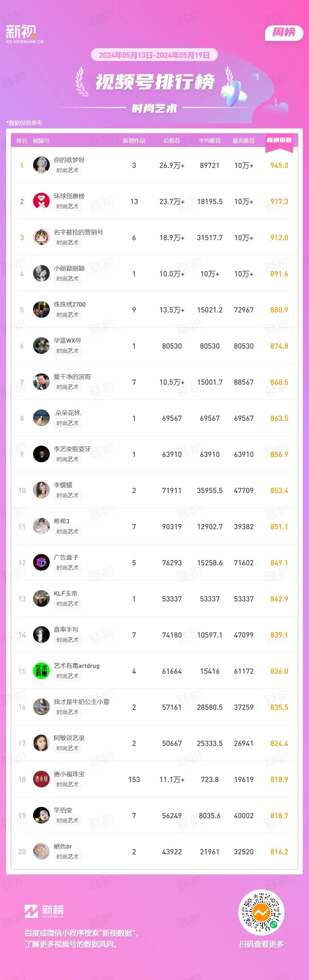The image size is (309, 980).
Task: Click the 总推荐 column header
Action: click(171, 141)
